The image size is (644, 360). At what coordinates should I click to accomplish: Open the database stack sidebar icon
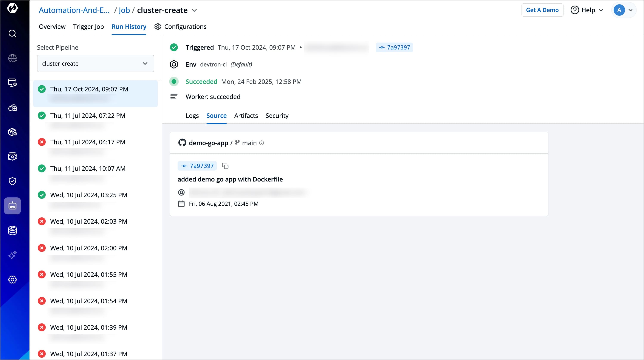point(12,230)
